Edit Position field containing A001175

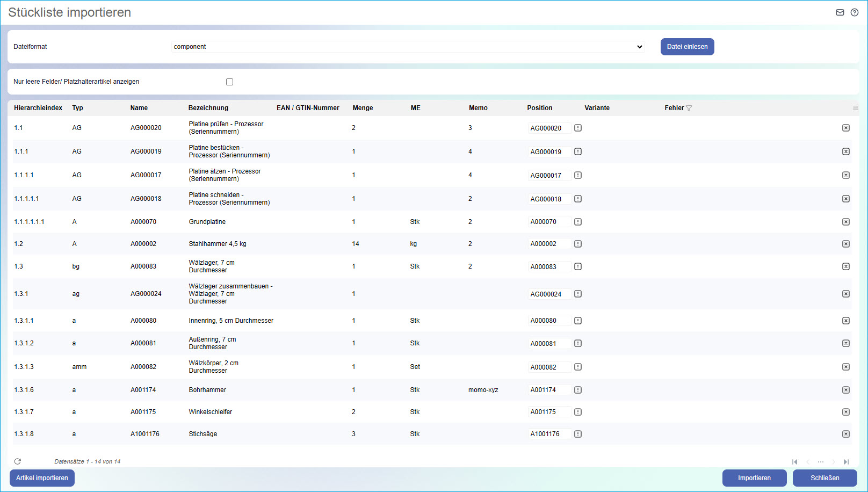549,412
